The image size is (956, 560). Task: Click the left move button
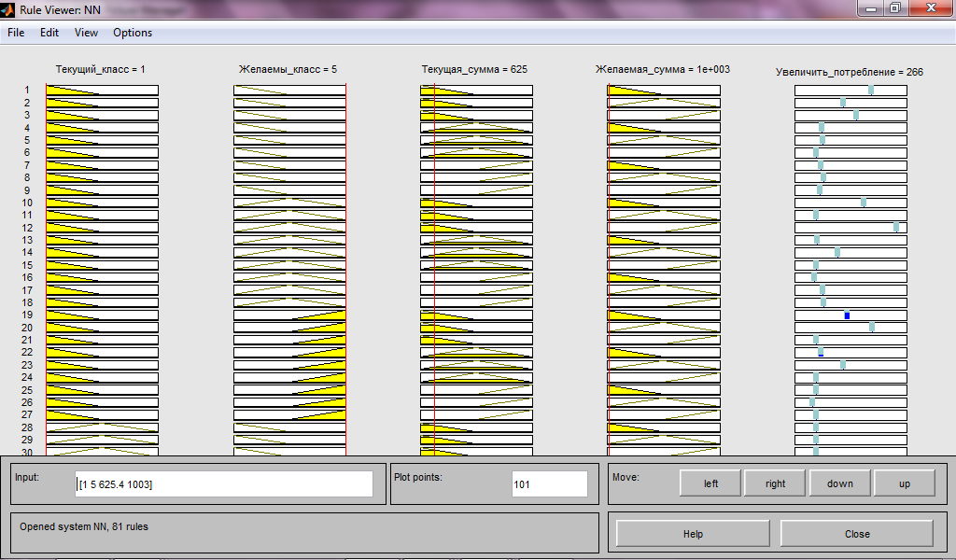coord(710,483)
